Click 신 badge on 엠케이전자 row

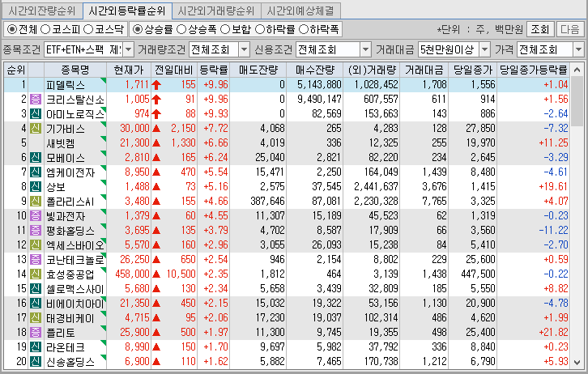point(36,172)
